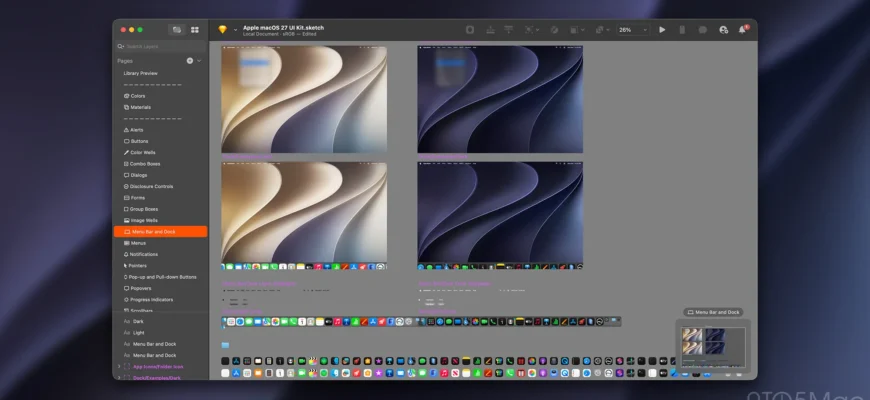
Task: Click the circular slash toolbar icon
Action: [554, 30]
